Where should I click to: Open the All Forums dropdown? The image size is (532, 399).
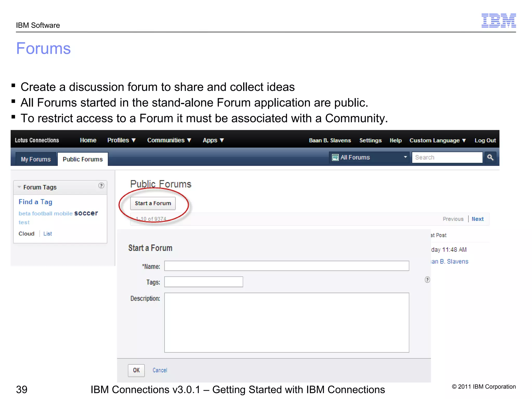pos(369,157)
